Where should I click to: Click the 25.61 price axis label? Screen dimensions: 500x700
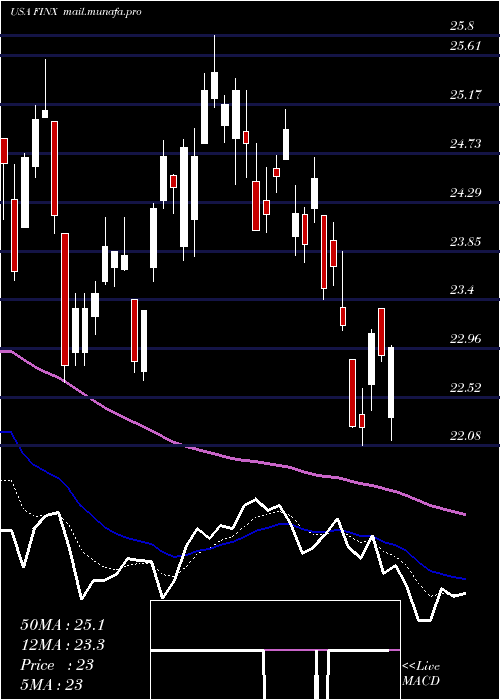pyautogui.click(x=466, y=46)
